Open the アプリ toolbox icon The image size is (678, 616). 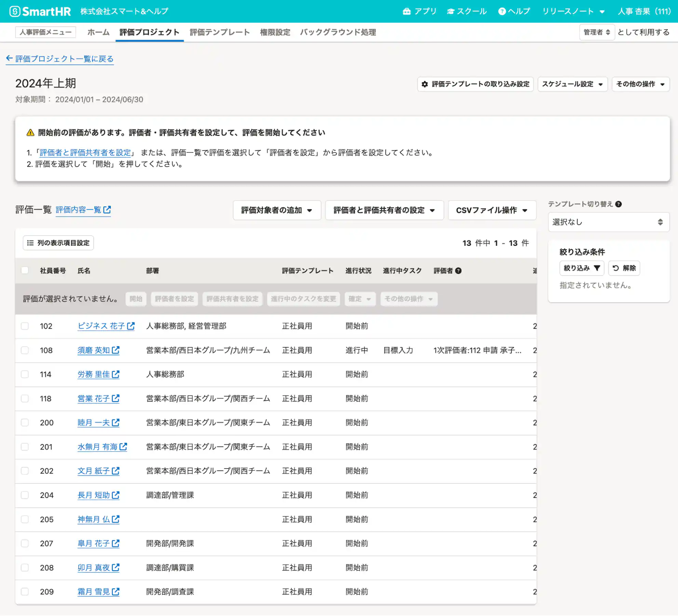coord(406,11)
